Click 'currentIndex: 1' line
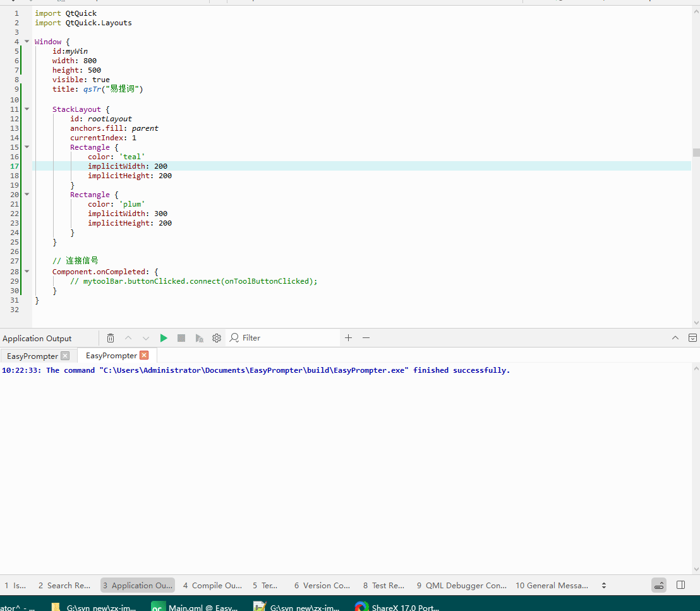Screen dimensions: 700x611 (x=103, y=138)
